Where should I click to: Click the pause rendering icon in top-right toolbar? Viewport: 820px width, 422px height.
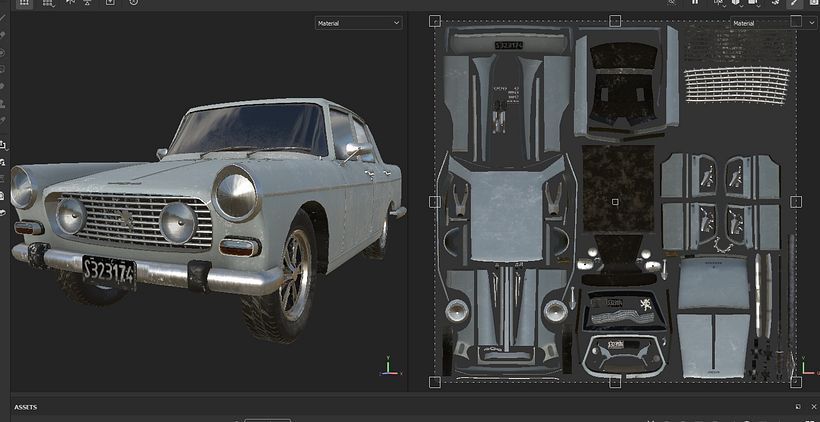(x=695, y=3)
